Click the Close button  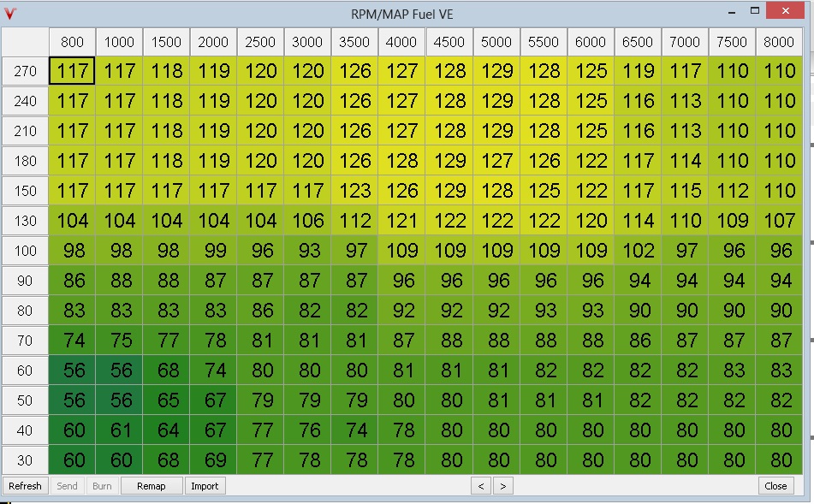775,486
